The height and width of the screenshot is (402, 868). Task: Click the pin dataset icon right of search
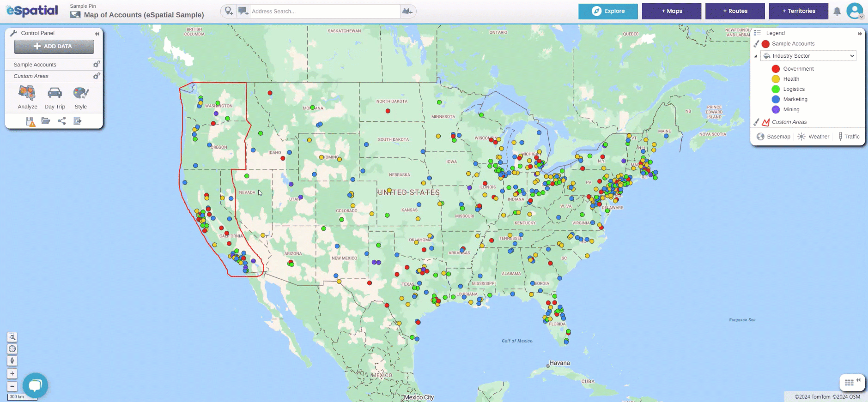coord(407,11)
